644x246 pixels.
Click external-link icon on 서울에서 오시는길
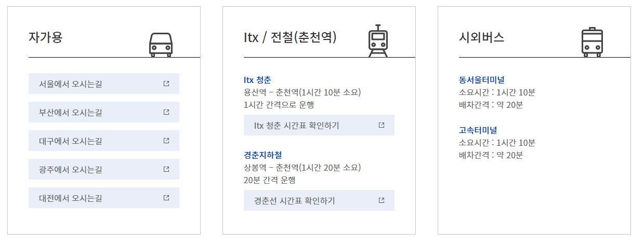[166, 83]
